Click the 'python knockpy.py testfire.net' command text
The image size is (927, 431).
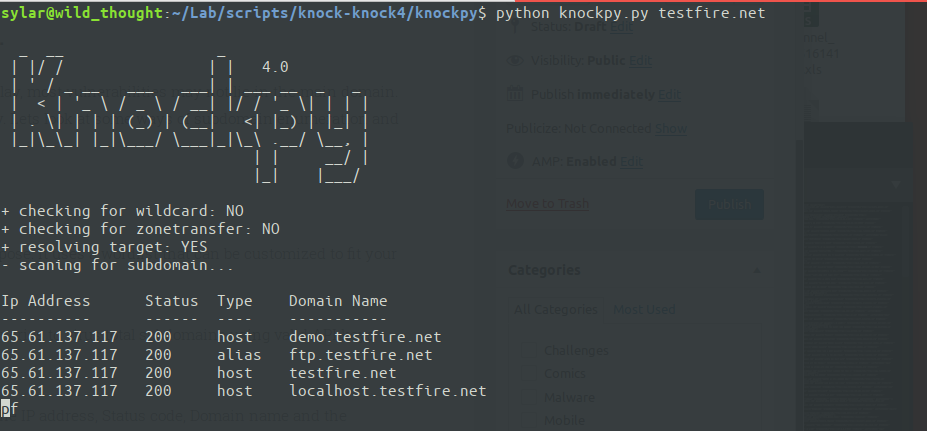pyautogui.click(x=631, y=13)
